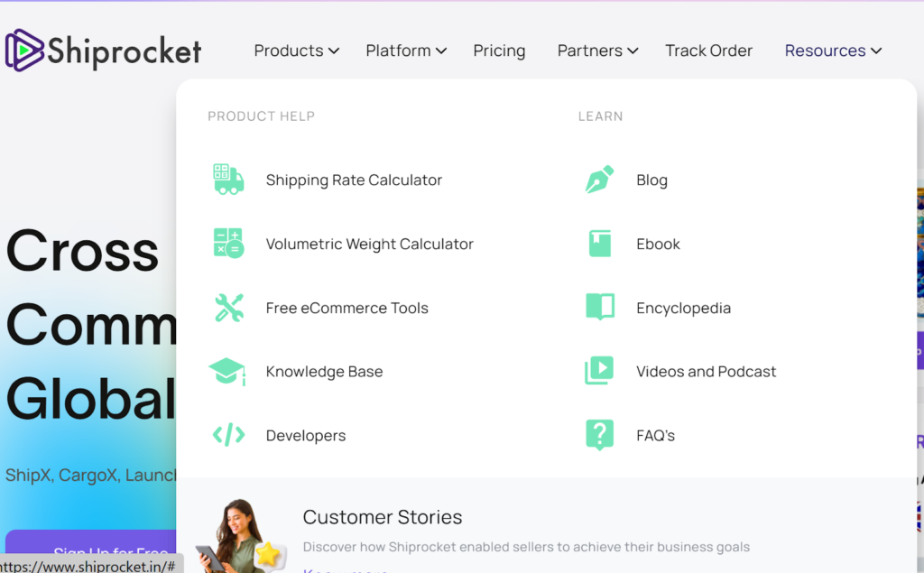Click the Developers code brackets icon
Viewport: 924px width, 573px height.
pyautogui.click(x=228, y=436)
